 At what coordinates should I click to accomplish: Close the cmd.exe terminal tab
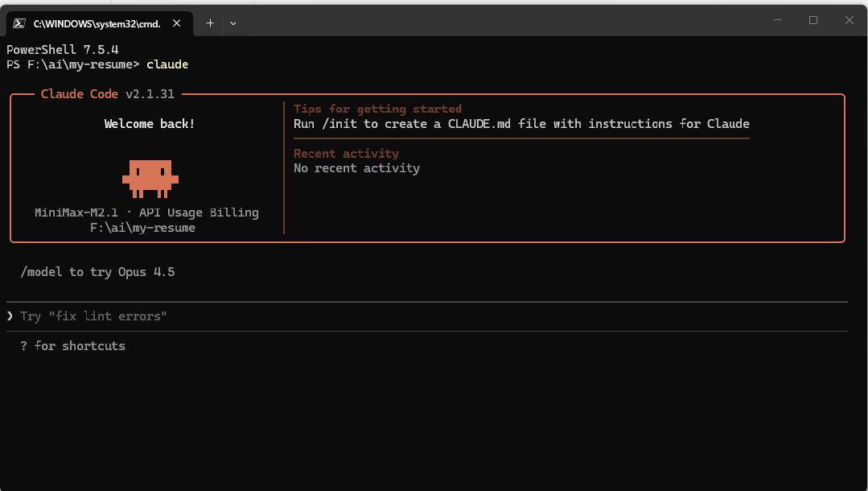pyautogui.click(x=177, y=23)
